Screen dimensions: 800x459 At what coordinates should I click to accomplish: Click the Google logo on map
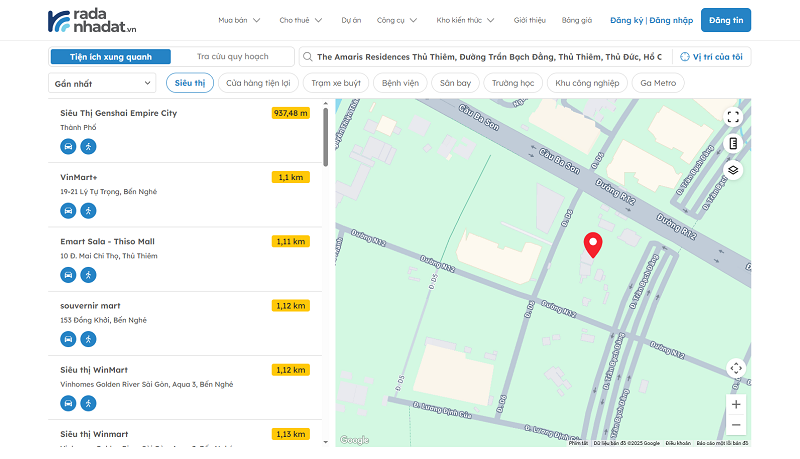click(x=354, y=440)
